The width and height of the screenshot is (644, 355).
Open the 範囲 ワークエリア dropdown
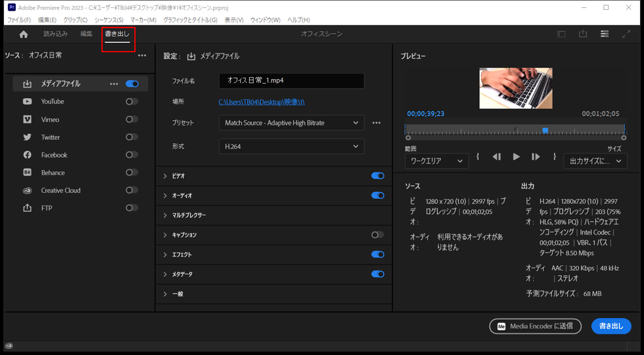437,161
